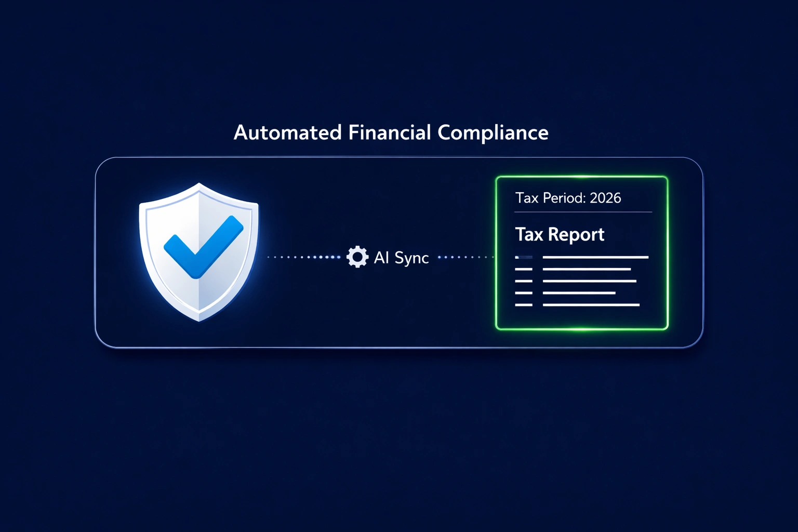The width and height of the screenshot is (798, 532).
Task: Click the small square bullet beside the first report line
Action: click(x=523, y=257)
